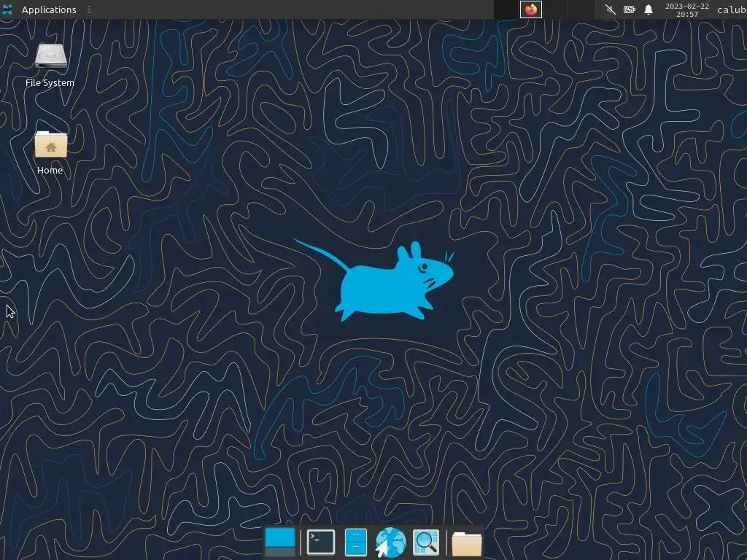This screenshot has width=747, height=560.
Task: Select the Home folder desktop icon
Action: [50, 144]
